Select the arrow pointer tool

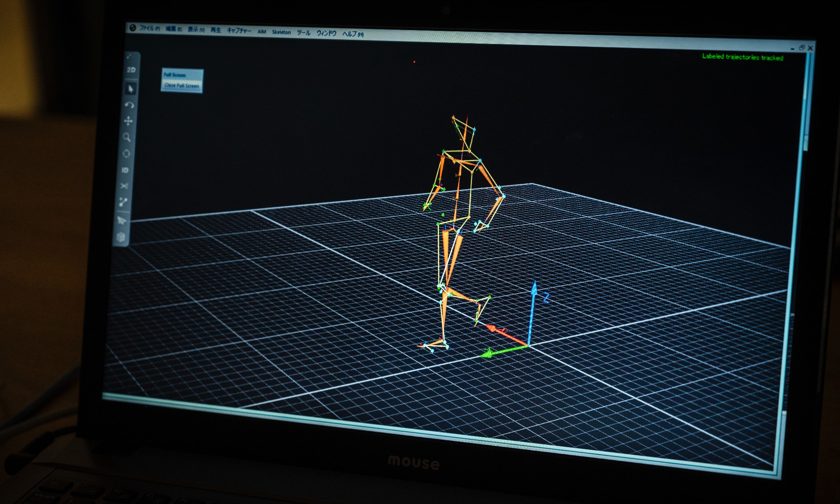131,89
